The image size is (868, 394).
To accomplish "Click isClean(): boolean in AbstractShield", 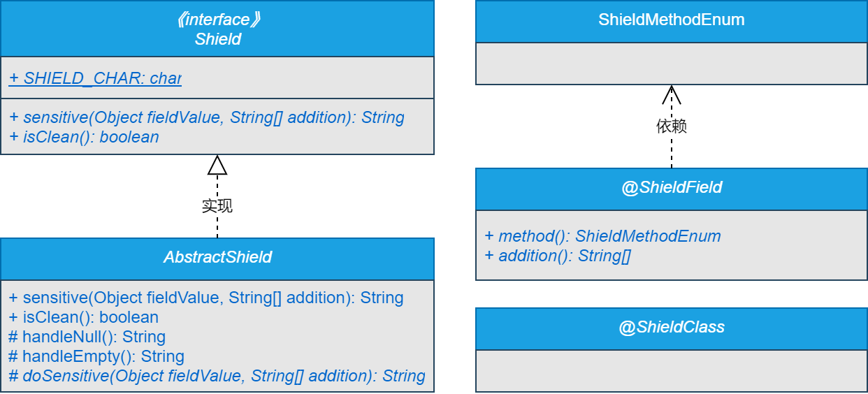I will coord(84,317).
